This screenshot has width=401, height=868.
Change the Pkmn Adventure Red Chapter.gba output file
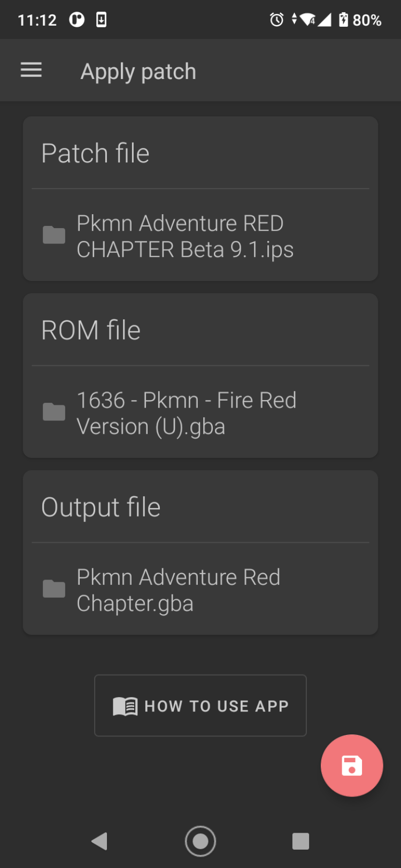(178, 590)
